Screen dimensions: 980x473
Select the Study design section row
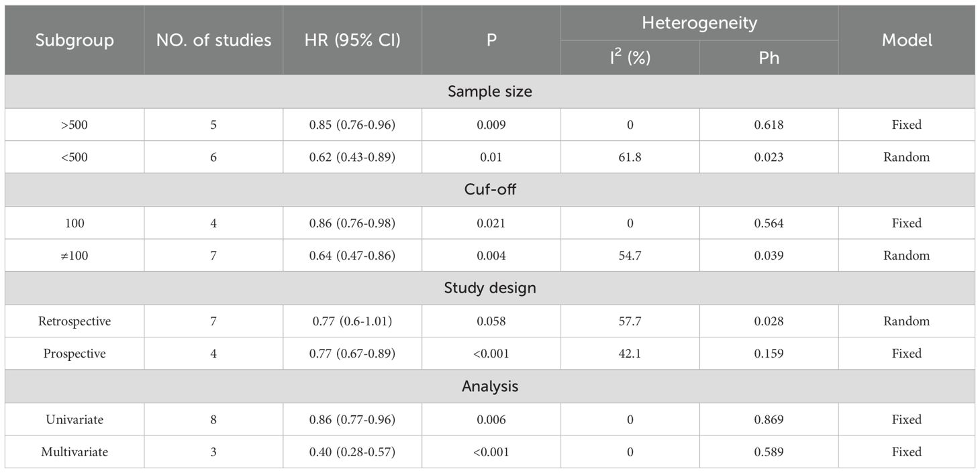click(490, 288)
